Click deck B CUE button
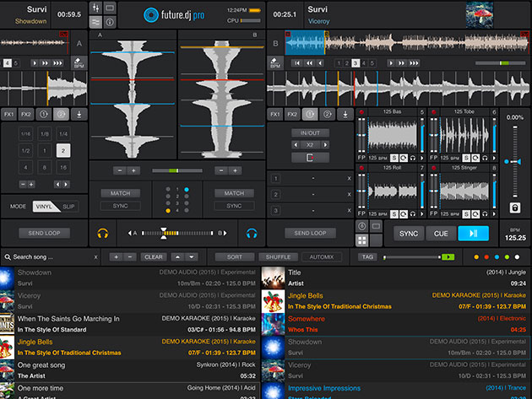The image size is (532, 399). pos(441,233)
